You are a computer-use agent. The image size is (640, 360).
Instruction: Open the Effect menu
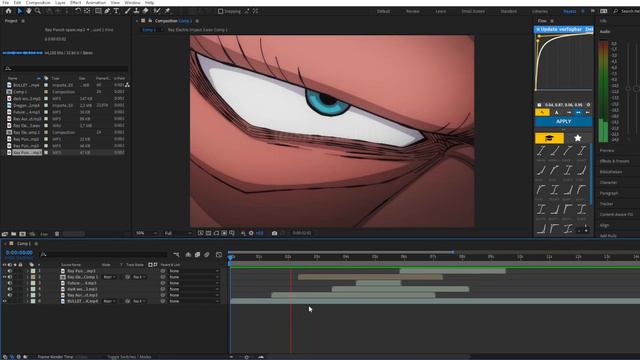pyautogui.click(x=76, y=2)
